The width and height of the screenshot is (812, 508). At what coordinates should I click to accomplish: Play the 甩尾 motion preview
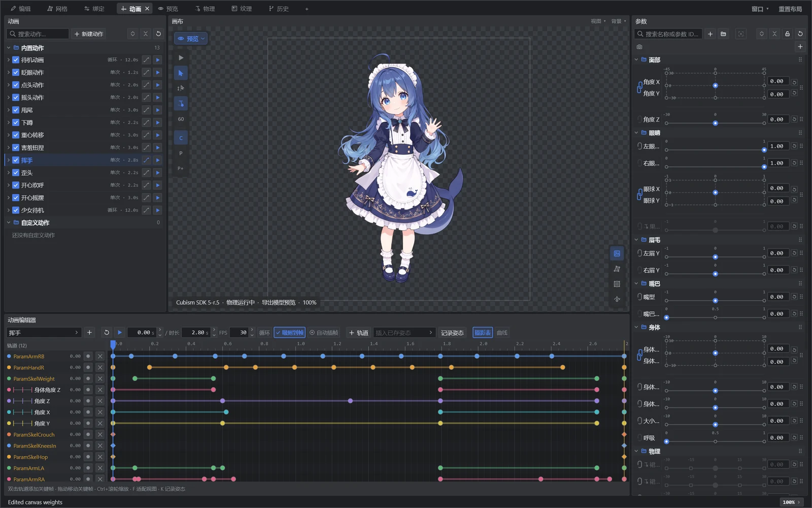(x=158, y=110)
